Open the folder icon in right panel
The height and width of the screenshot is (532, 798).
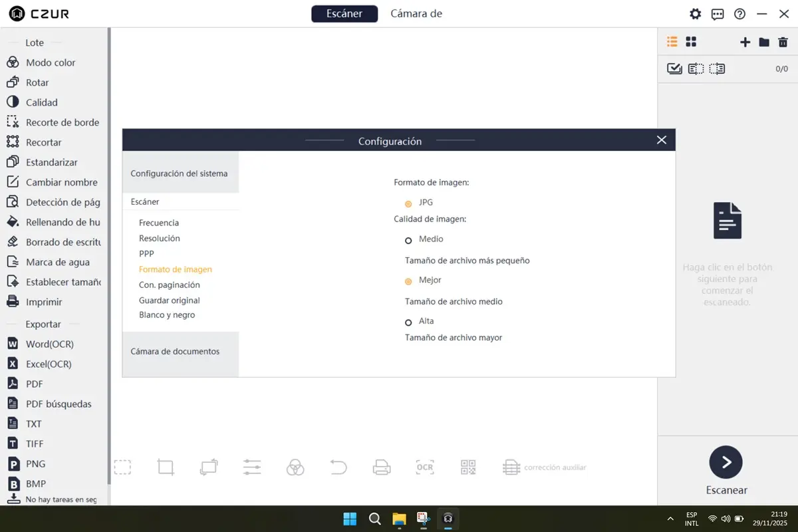[764, 42]
